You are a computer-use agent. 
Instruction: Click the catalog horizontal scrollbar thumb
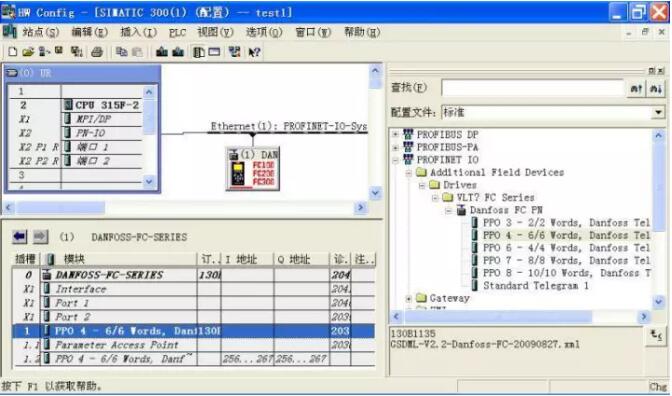click(x=498, y=317)
